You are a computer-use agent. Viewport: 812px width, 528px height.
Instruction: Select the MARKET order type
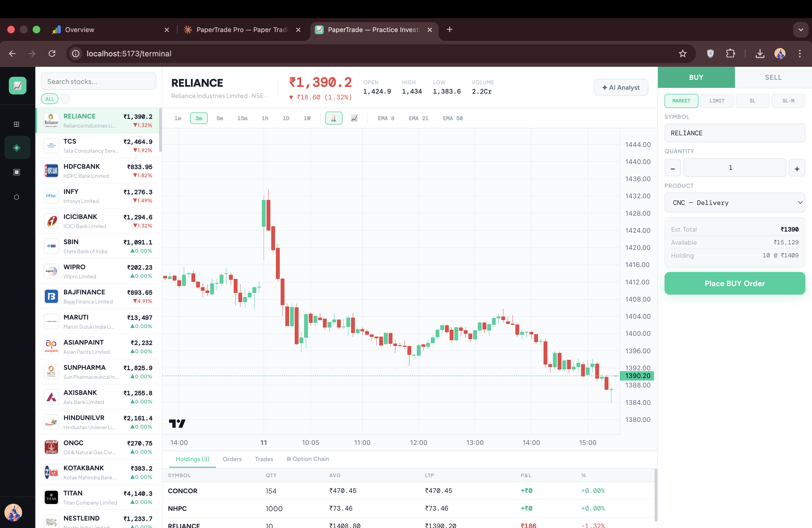681,101
